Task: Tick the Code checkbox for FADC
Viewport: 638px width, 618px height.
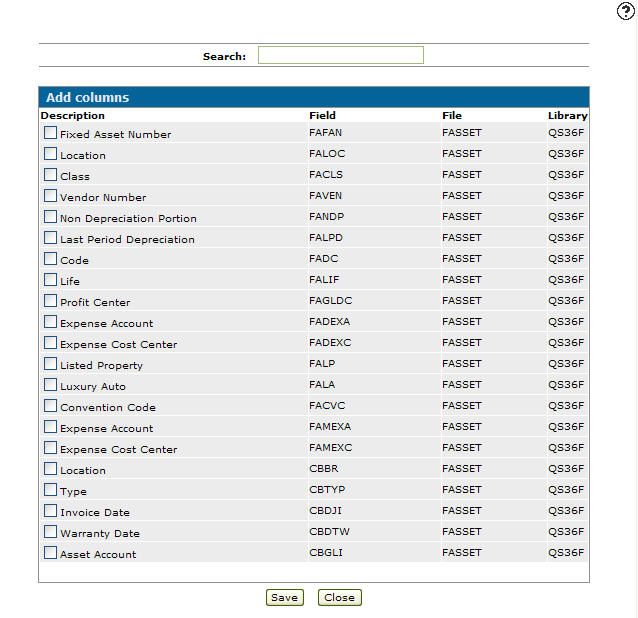Action: (50, 259)
